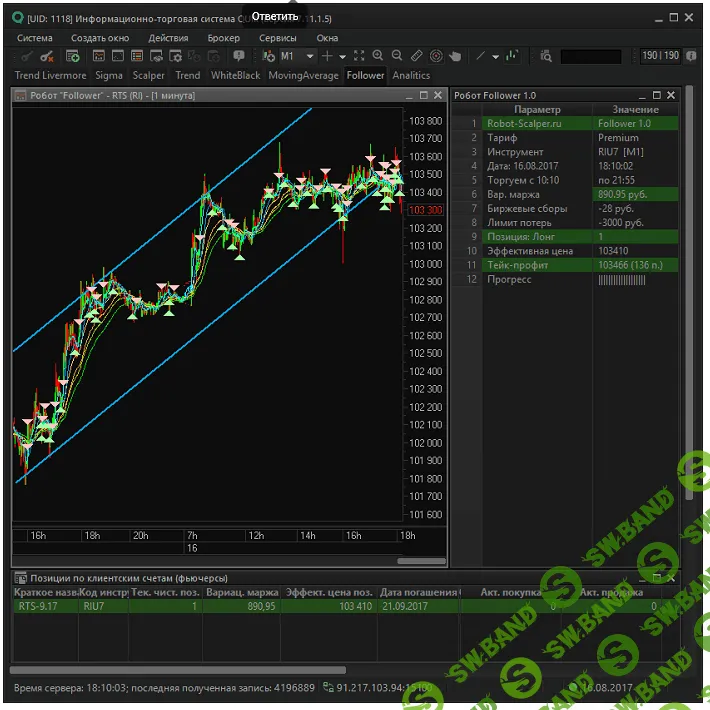Click the disconnect key icon with red X

coord(49,57)
